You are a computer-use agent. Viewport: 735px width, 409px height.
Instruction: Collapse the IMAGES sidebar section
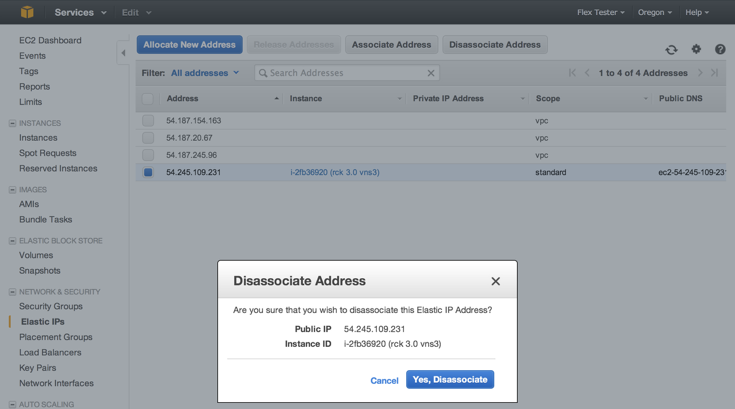point(12,190)
